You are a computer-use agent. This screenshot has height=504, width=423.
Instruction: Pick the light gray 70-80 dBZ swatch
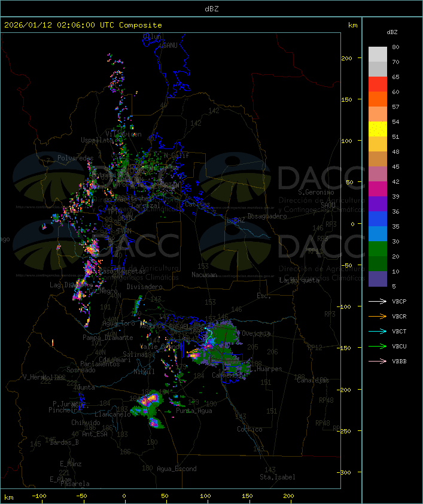click(x=378, y=54)
